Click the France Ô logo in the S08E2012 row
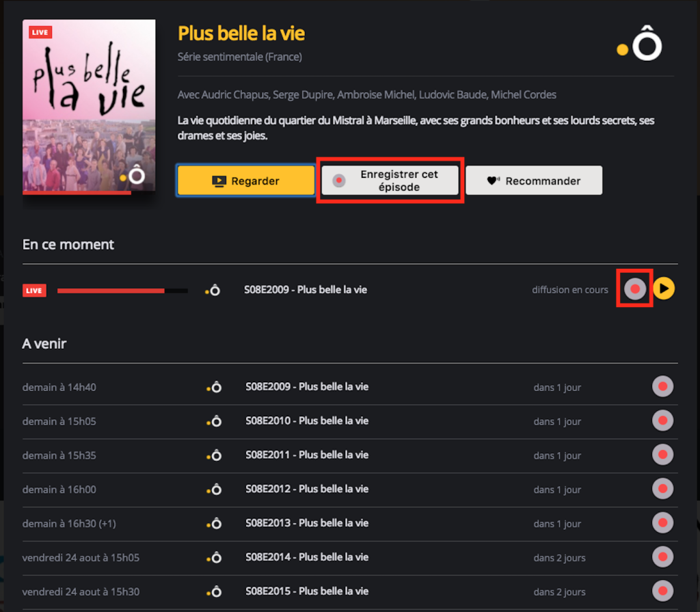This screenshot has width=700, height=612. (214, 489)
